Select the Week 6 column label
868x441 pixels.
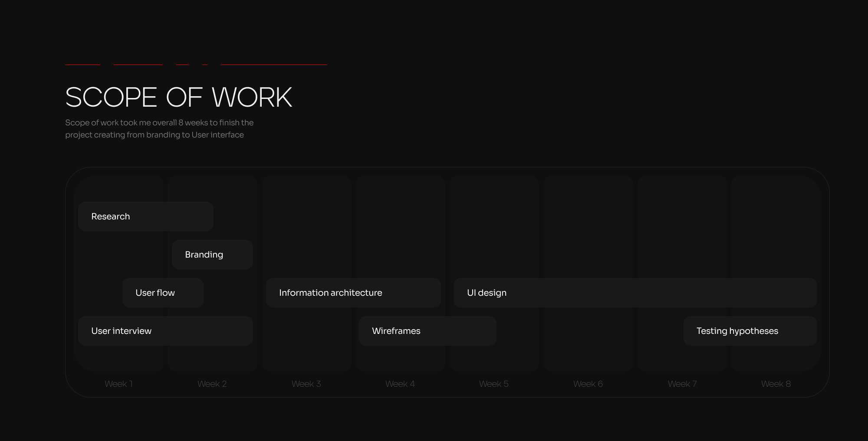(x=588, y=384)
